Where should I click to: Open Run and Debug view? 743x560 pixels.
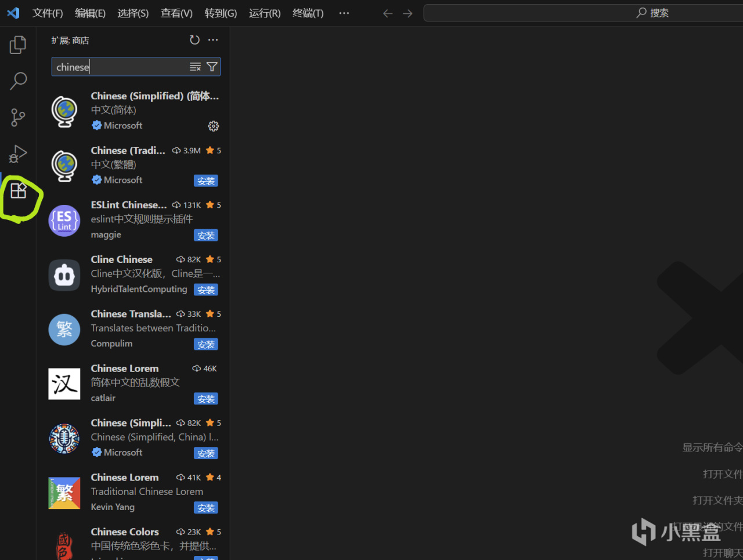tap(18, 154)
